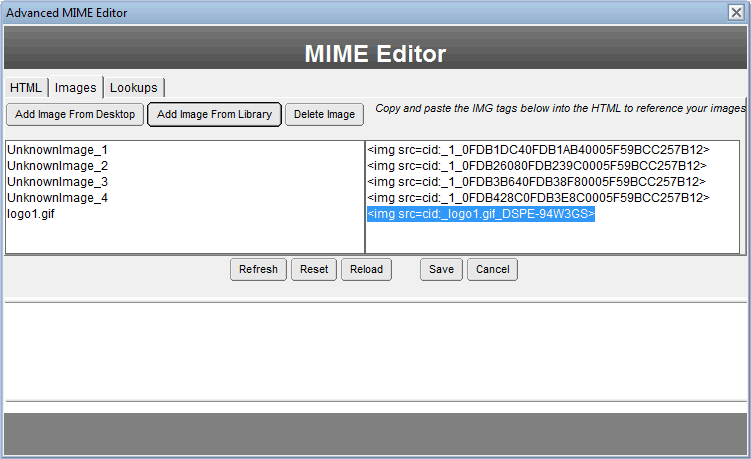The height and width of the screenshot is (459, 751).
Task: Select logo1.gif in the image list
Action: pos(31,214)
